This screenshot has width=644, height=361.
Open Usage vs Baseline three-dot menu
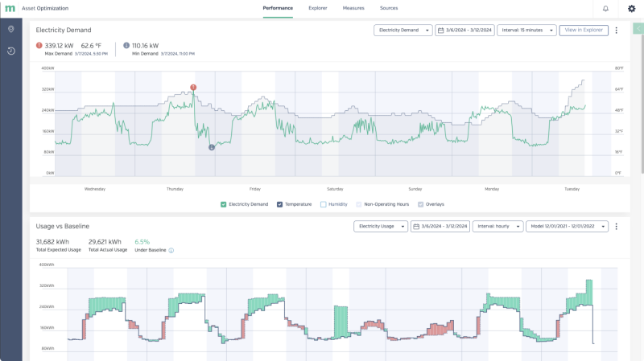click(616, 227)
